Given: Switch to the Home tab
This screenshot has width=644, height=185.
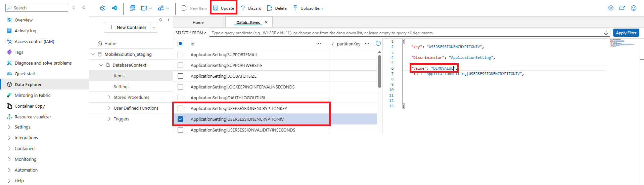Looking at the screenshot, I should [x=198, y=22].
